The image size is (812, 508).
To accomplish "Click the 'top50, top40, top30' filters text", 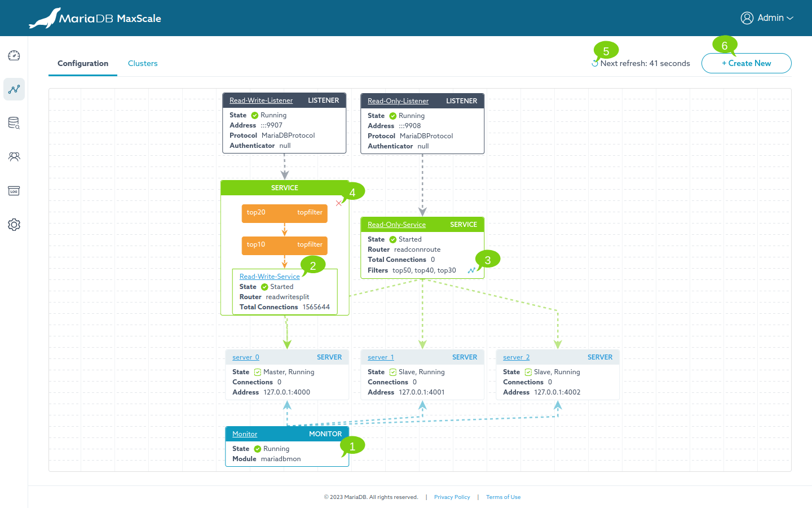I will pyautogui.click(x=424, y=270).
